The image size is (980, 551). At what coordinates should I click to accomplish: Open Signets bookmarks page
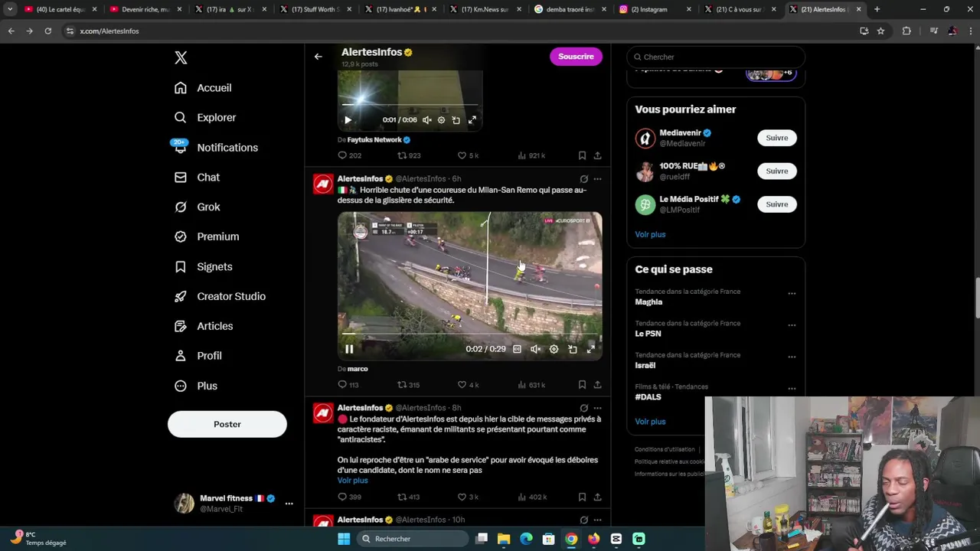pos(203,267)
